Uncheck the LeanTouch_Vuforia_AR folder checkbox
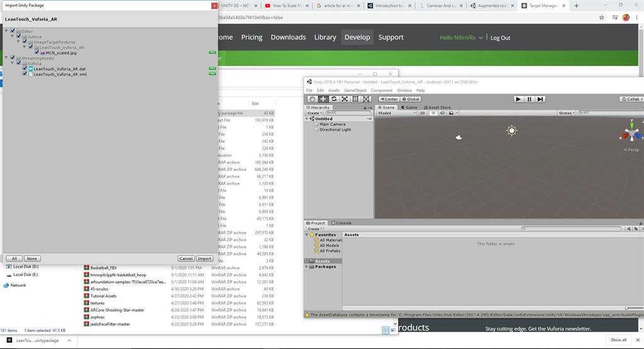 tap(31, 47)
